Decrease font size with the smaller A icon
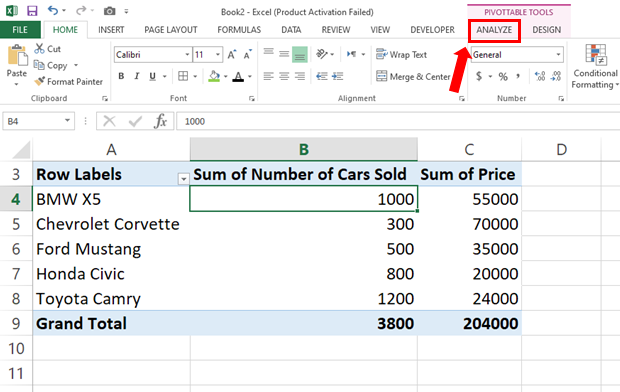This screenshot has width=620, height=392. (248, 55)
